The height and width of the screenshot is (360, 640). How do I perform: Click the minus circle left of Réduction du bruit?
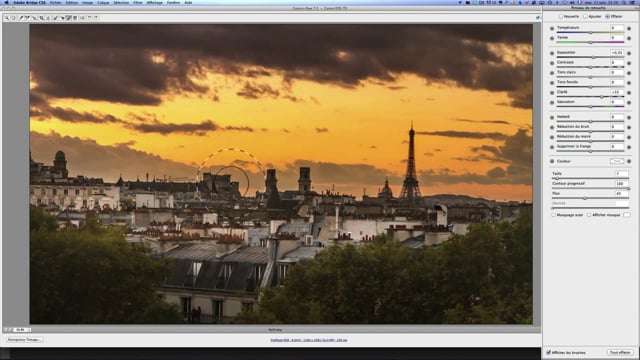pos(552,127)
